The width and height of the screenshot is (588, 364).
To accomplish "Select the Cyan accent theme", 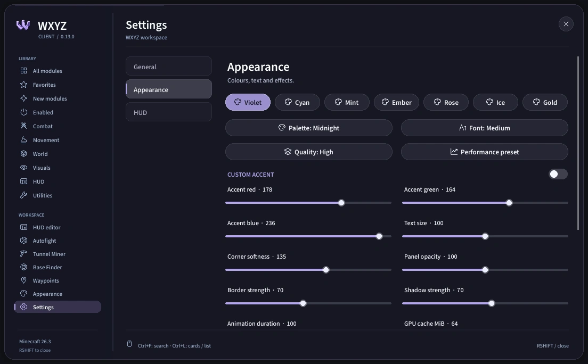I will (297, 102).
